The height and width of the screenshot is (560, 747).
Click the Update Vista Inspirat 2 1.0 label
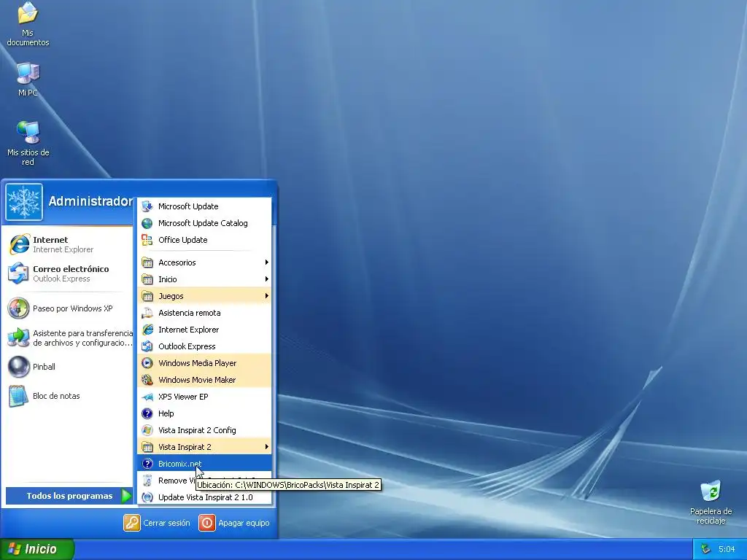click(x=205, y=497)
